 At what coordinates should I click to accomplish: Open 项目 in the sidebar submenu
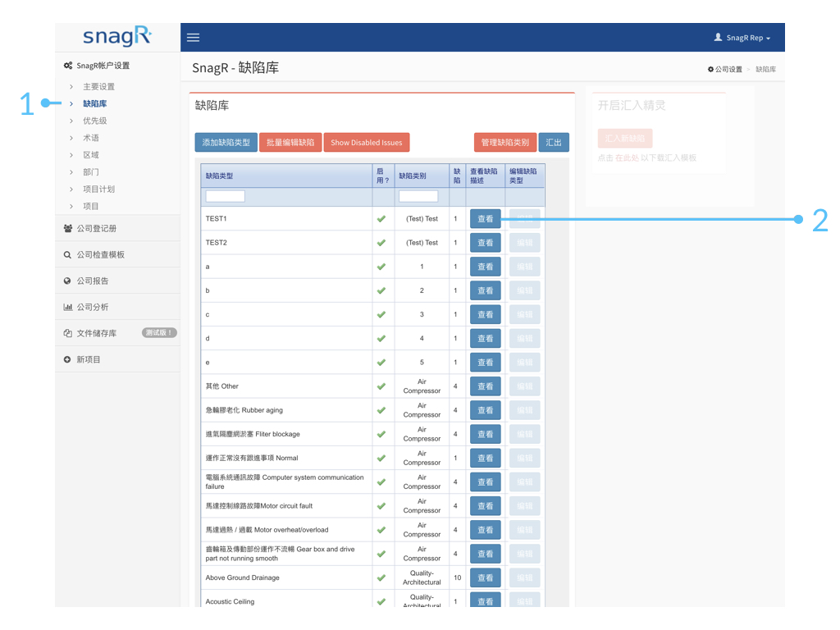tap(90, 206)
